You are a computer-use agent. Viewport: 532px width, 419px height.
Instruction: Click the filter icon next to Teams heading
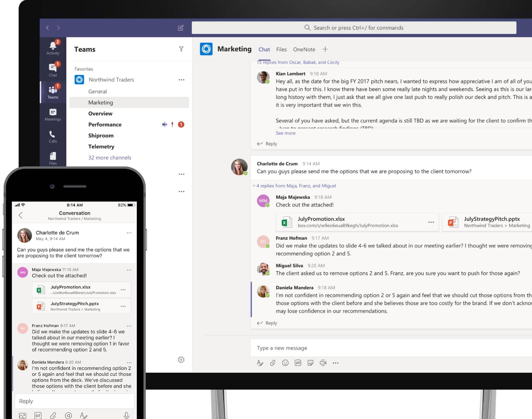click(x=181, y=49)
